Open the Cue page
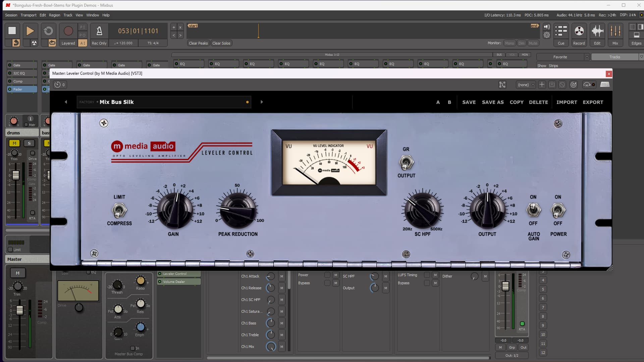644x362 pixels. click(x=561, y=35)
